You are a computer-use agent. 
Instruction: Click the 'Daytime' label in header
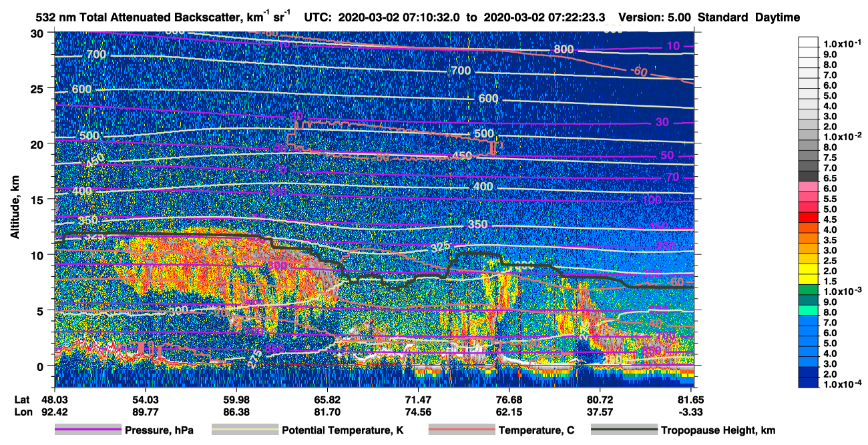[777, 17]
